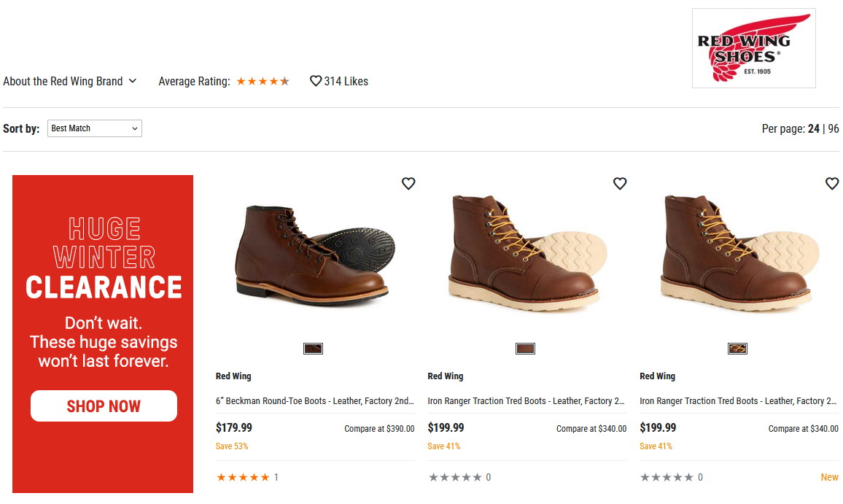Click the empty star rating on middle boots
Screen dimensions: 843x504
pos(455,477)
